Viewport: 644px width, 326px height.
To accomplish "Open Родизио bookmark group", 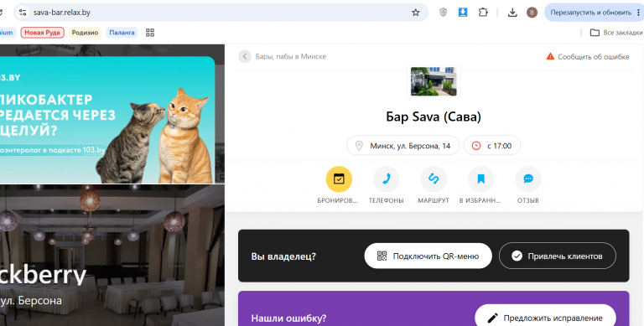I will [x=85, y=33].
